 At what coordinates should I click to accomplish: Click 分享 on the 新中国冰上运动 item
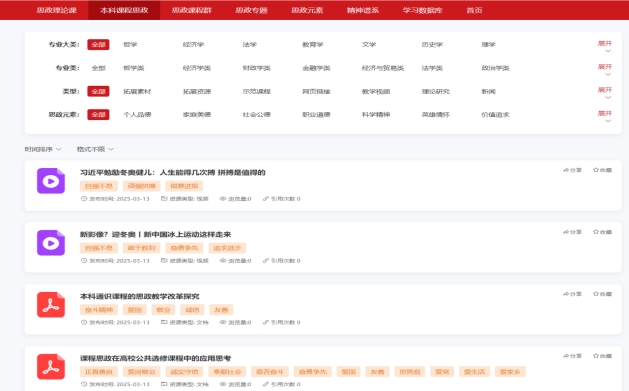572,232
